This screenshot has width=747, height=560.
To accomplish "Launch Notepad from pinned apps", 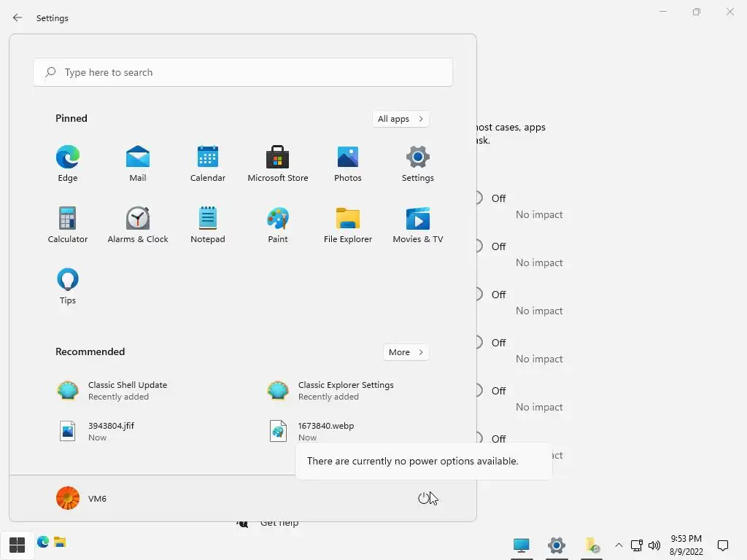I will pyautogui.click(x=208, y=225).
